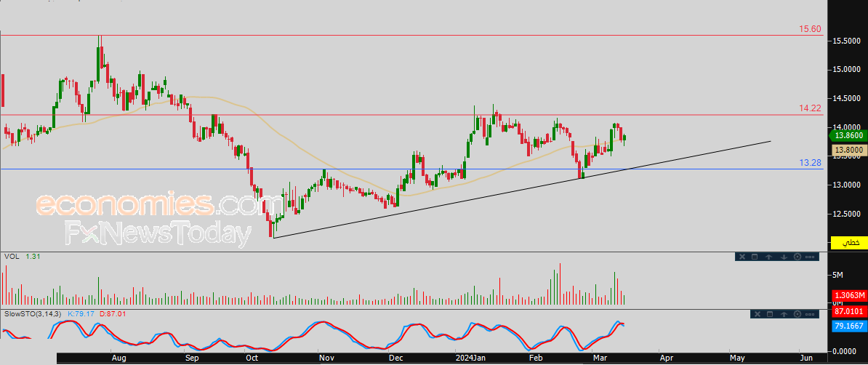Click the 2024Jan label on time axis
The width and height of the screenshot is (868, 365).
(470, 358)
